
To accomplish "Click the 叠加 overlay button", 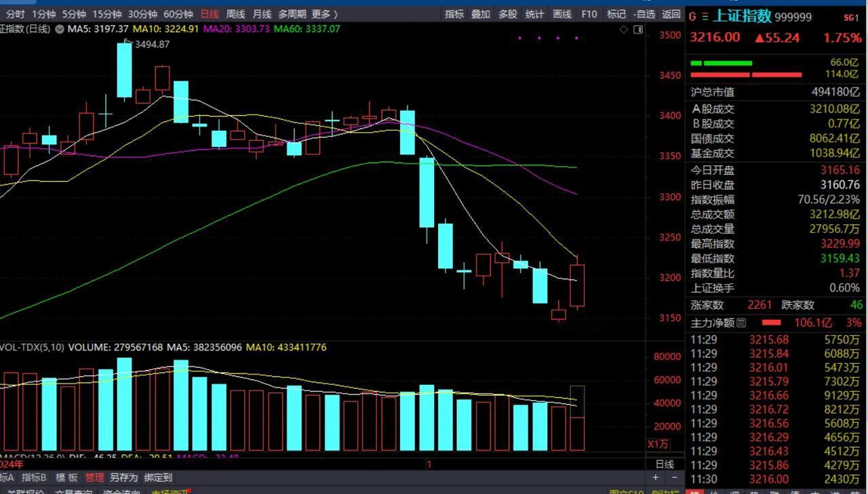I will coord(481,14).
